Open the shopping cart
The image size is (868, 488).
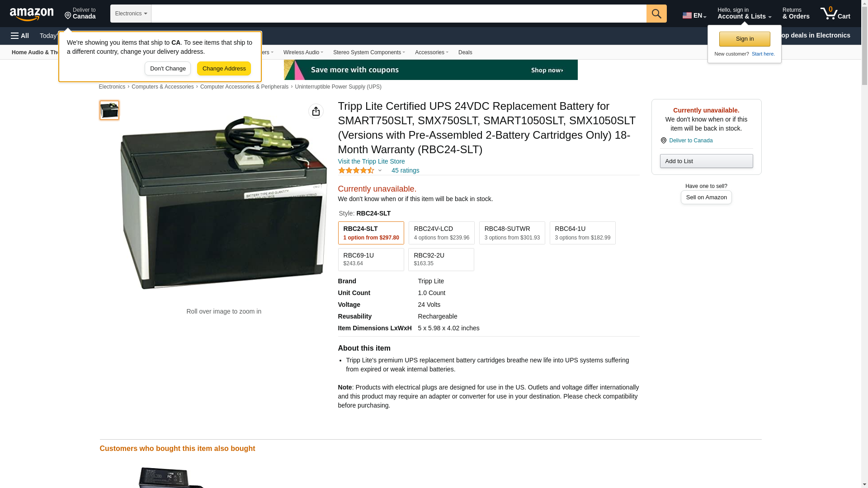[835, 14]
